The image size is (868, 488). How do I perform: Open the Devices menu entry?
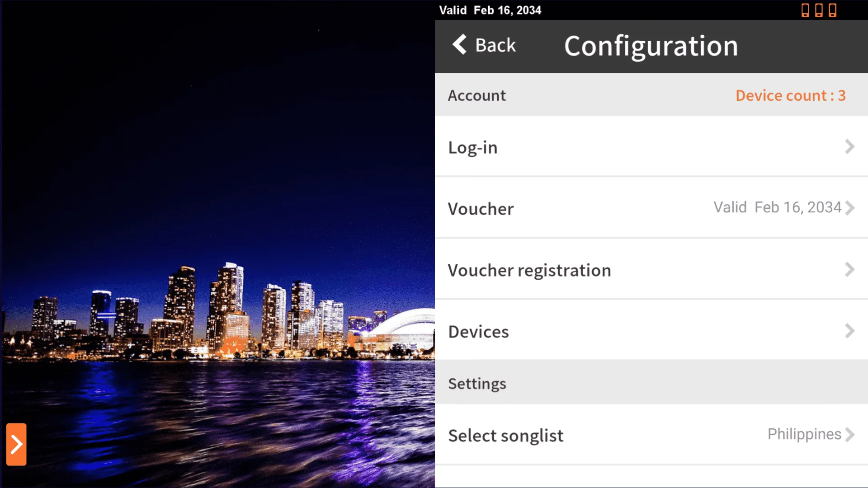651,331
